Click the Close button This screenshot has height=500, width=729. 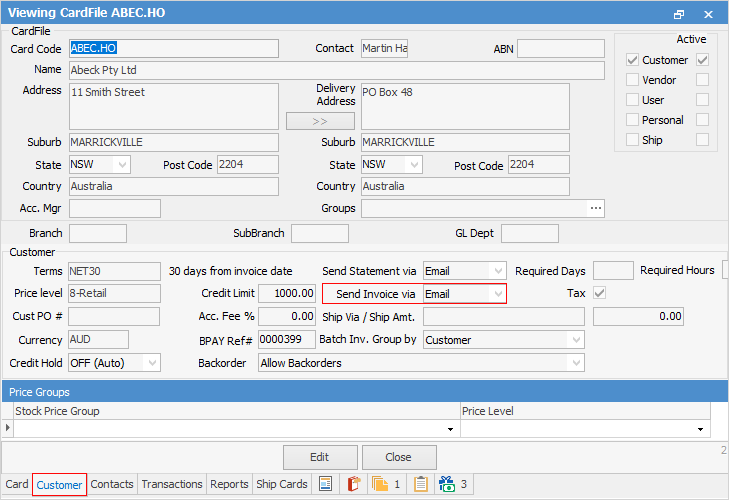(x=398, y=457)
